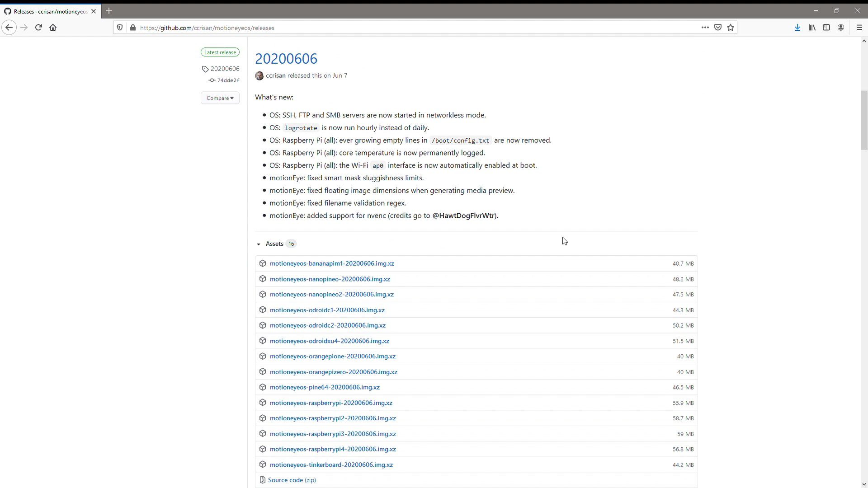Open the Compare dropdown button

click(x=220, y=98)
